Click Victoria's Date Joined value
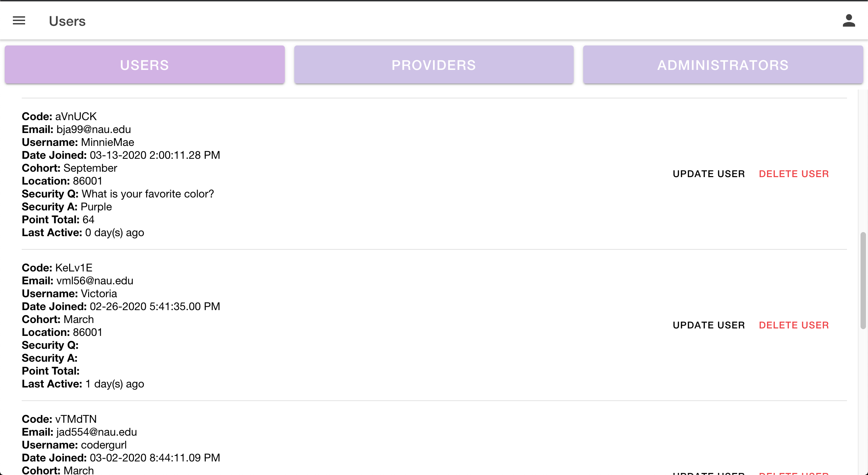The image size is (868, 475). point(155,306)
